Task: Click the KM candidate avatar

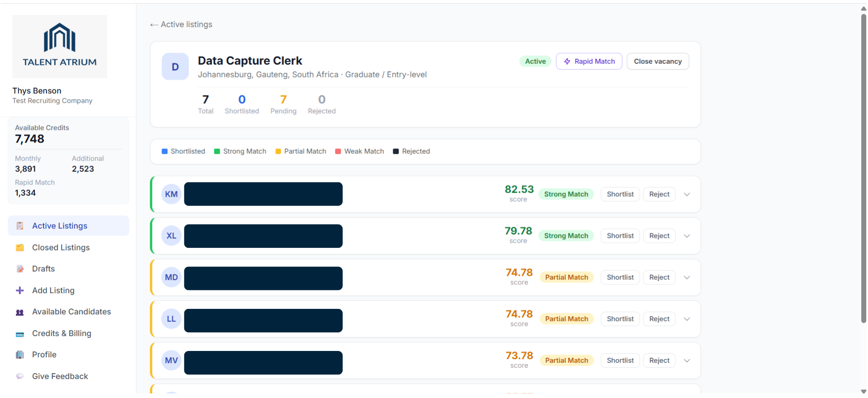Action: coord(171,194)
